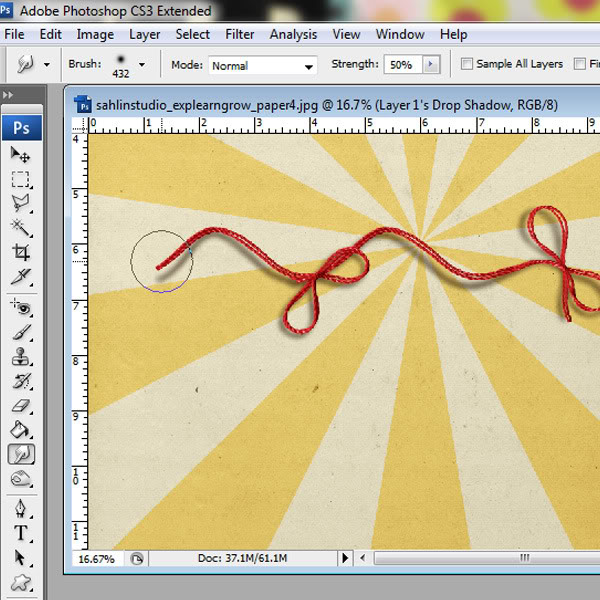This screenshot has width=600, height=600.
Task: Select the Magic Wand tool
Action: tap(21, 227)
